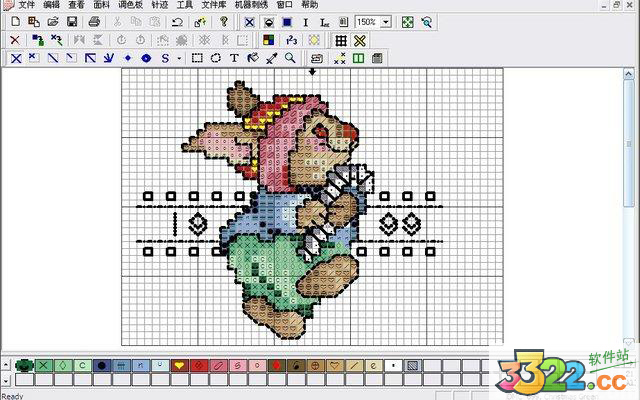Viewport: 640px width, 400px height.
Task: Select the freeform lasso selection tool
Action: 216,58
